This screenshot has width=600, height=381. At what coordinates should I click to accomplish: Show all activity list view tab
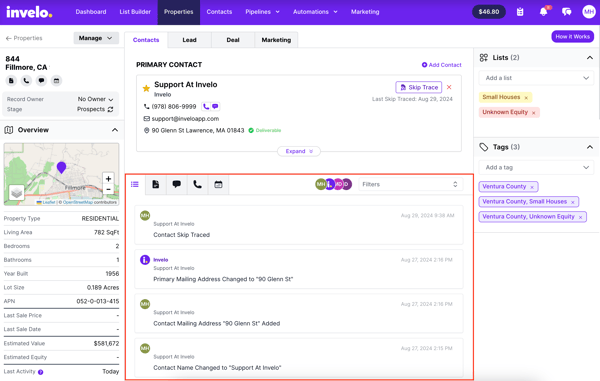click(x=135, y=184)
